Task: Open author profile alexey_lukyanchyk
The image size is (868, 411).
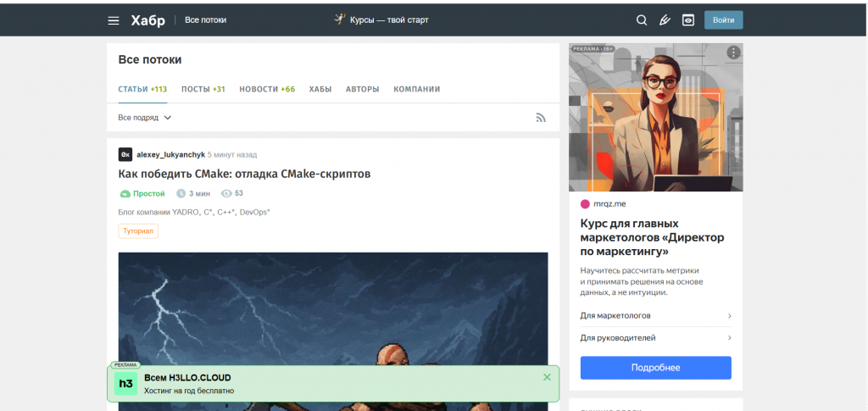Action: coord(171,155)
